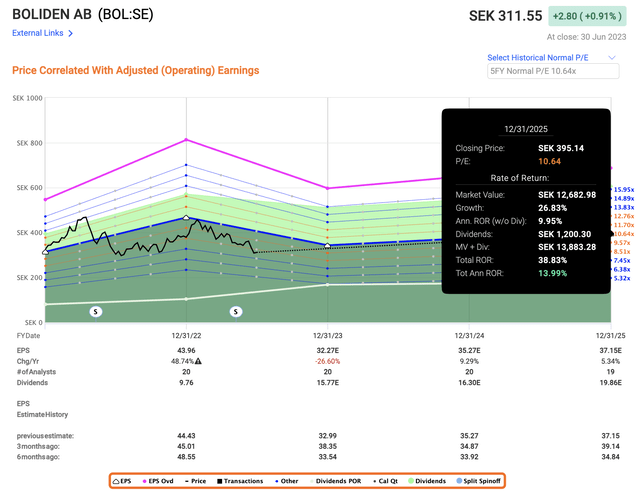This screenshot has width=640, height=495.
Task: Click the EPS Estimate History label
Action: pos(42,409)
